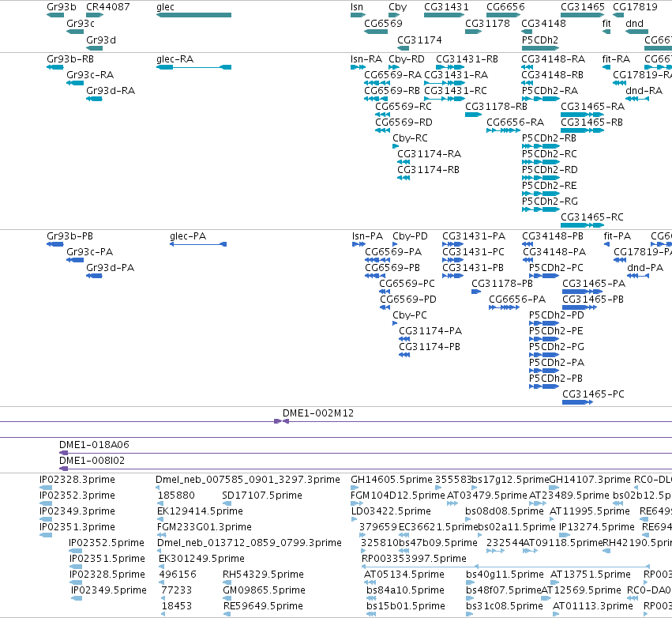Image resolution: width=672 pixels, height=618 pixels.
Task: Select the Cby-RD transcript label
Action: pos(407,58)
